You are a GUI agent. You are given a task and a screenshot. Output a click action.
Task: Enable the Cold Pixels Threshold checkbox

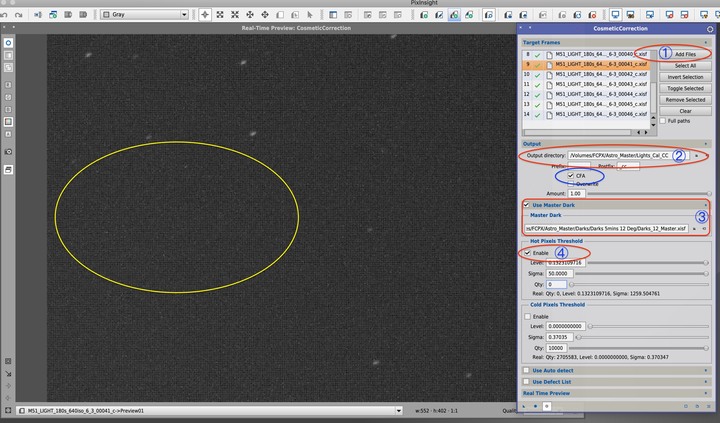(528, 316)
